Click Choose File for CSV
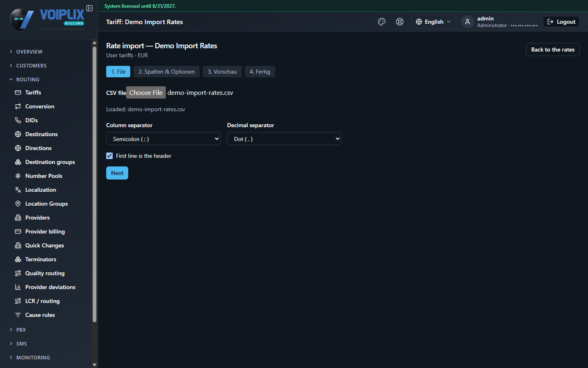Image resolution: width=588 pixels, height=368 pixels. (x=146, y=92)
